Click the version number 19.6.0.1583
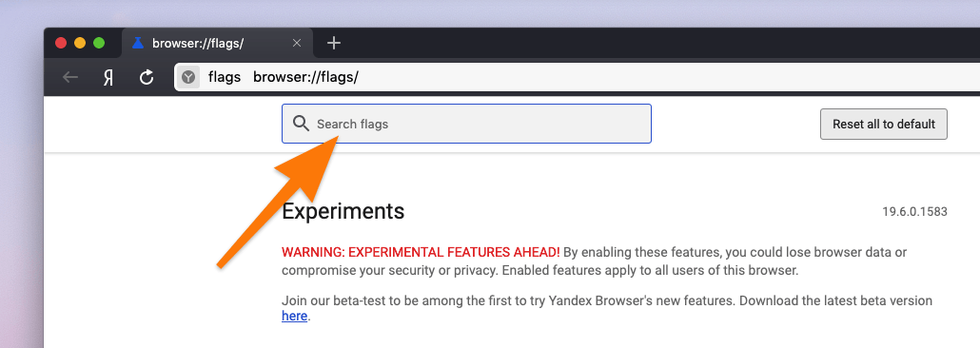Screen dimensions: 980x348 pos(914,212)
